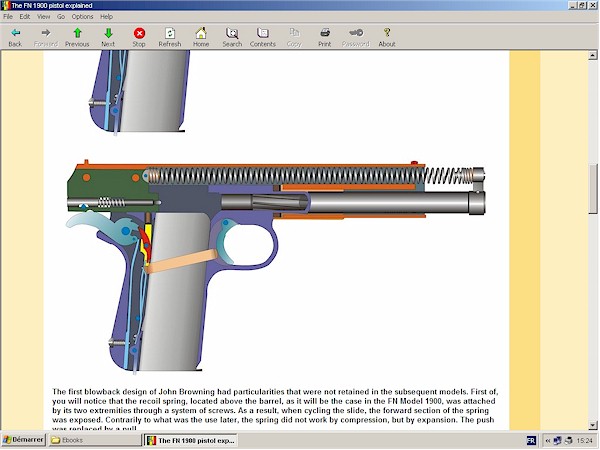The height and width of the screenshot is (450, 600).
Task: Select FN 1900 pistol taskbar button
Action: tap(191, 440)
